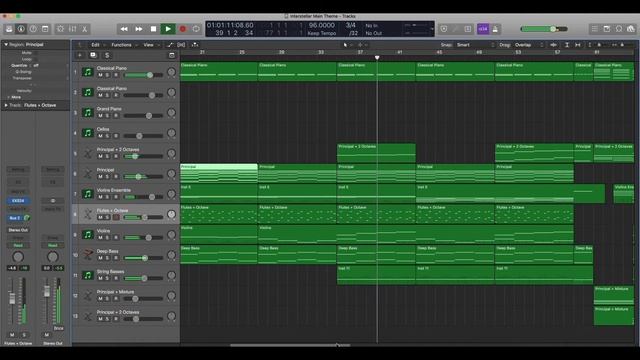The image size is (640, 360).
Task: Click the Stop transport button
Action: 153,29
